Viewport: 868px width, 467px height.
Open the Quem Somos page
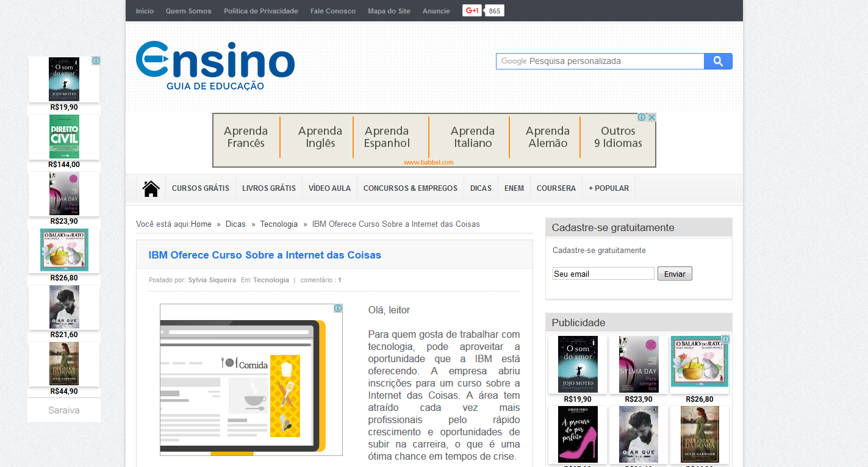pos(188,11)
